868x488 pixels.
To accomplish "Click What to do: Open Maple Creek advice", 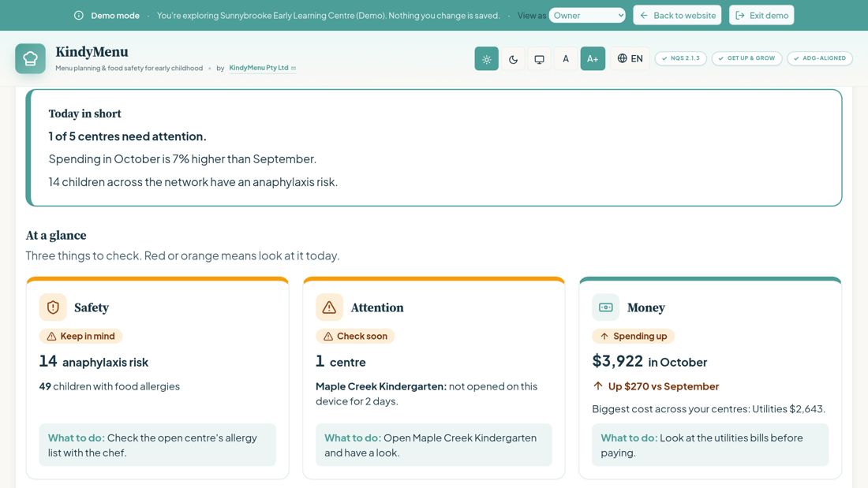I will pos(434,445).
